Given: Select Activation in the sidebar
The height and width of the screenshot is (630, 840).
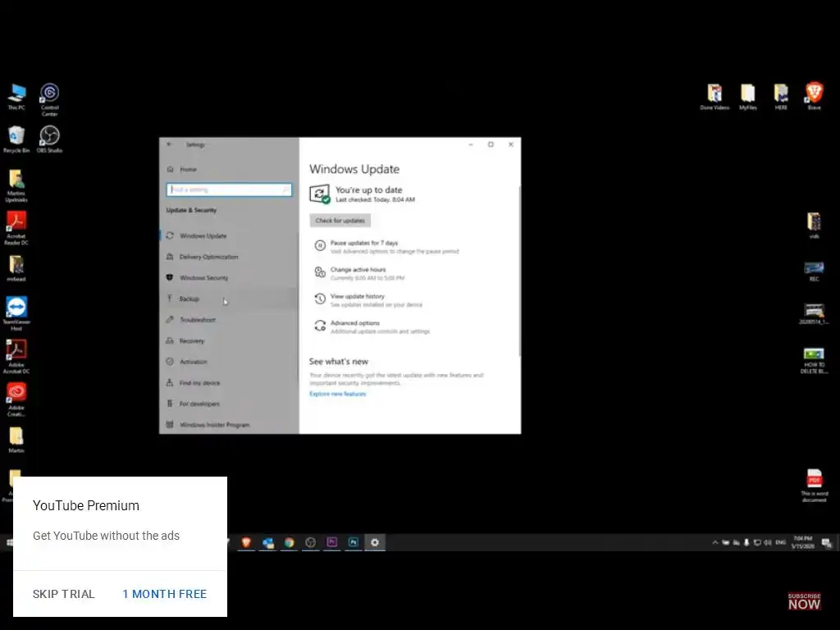Looking at the screenshot, I should click(x=229, y=362).
